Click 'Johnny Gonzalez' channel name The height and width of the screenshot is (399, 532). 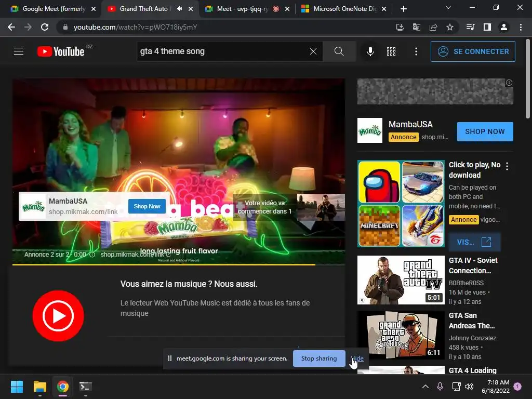coord(472,338)
